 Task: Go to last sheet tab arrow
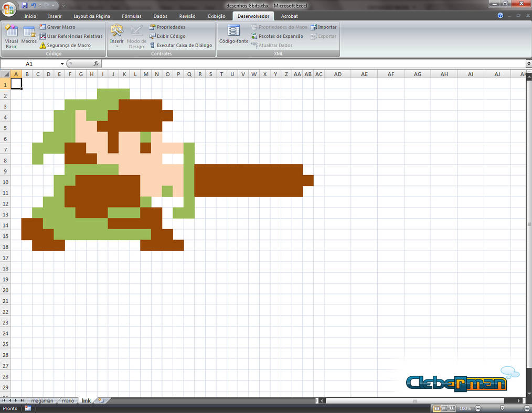coord(22,400)
